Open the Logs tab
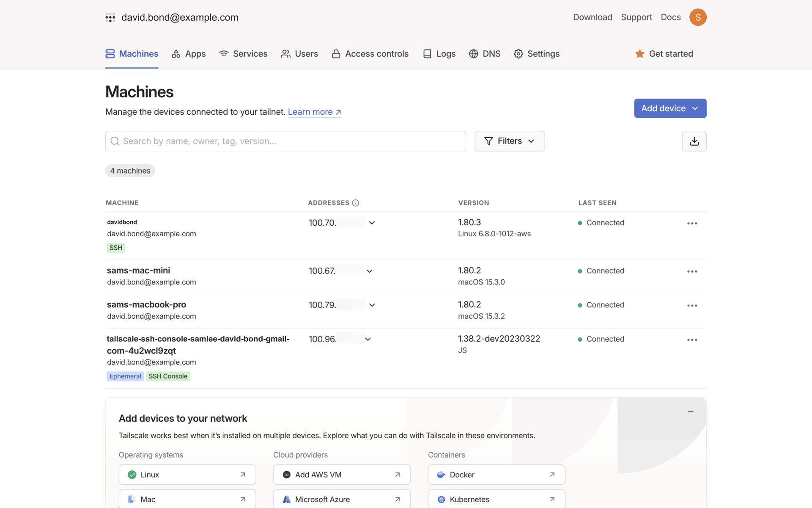This screenshot has width=812, height=508. click(x=439, y=54)
